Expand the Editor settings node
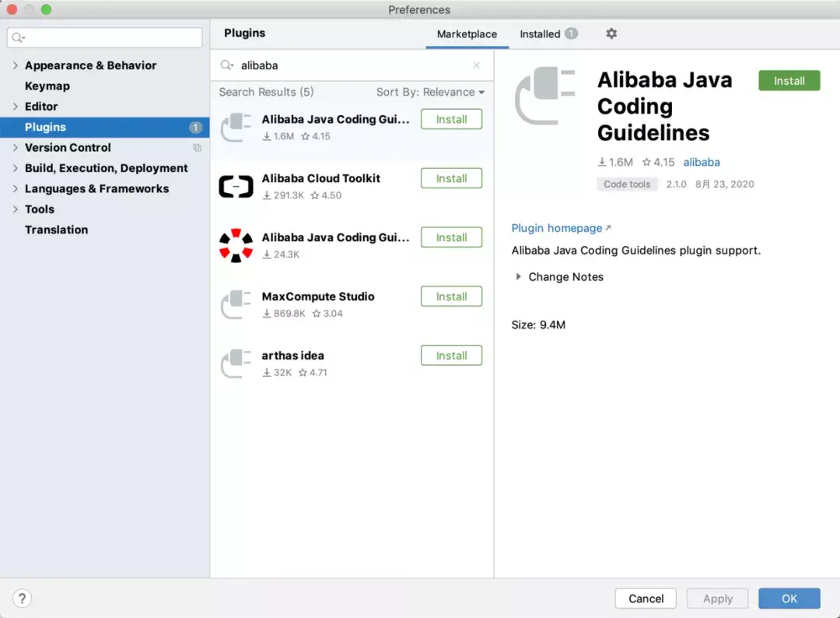This screenshot has width=840, height=618. (15, 107)
